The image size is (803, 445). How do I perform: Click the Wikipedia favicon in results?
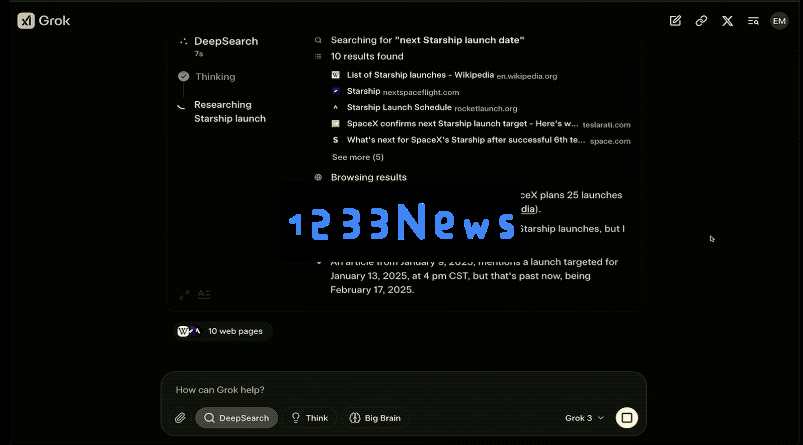click(x=335, y=75)
